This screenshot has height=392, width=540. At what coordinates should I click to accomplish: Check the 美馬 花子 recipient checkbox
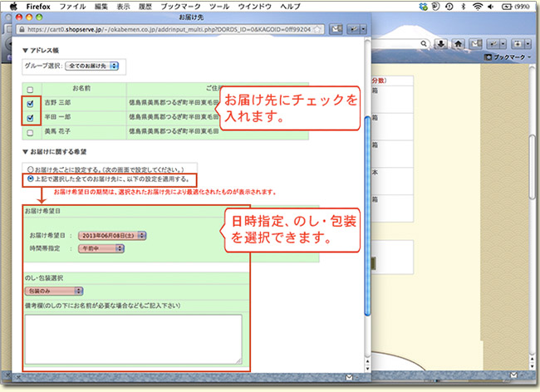pos(31,132)
